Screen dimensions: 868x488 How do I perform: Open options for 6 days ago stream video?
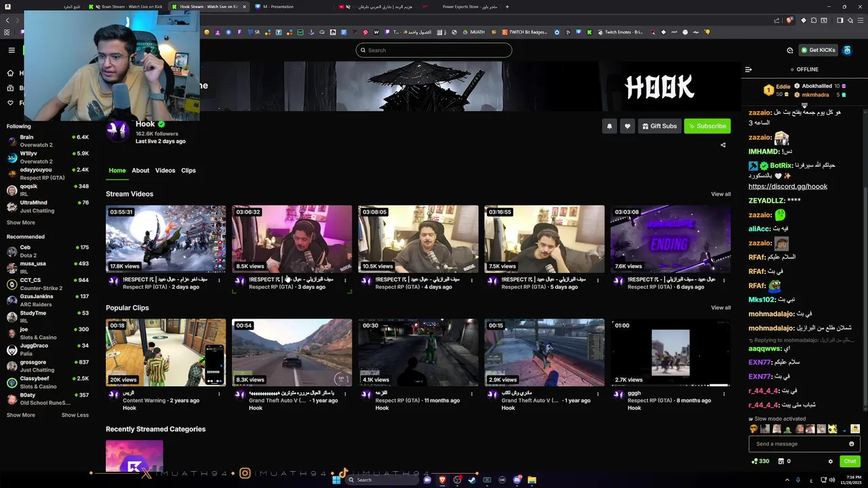724,280
